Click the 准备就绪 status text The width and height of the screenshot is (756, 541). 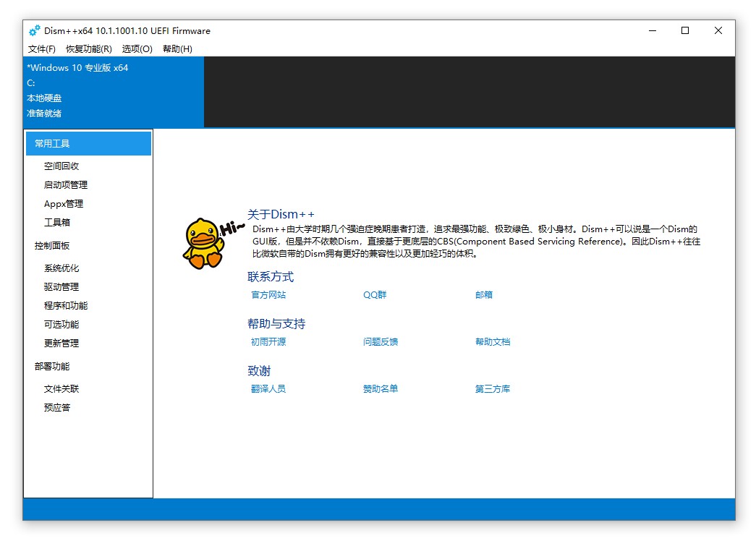[x=44, y=114]
